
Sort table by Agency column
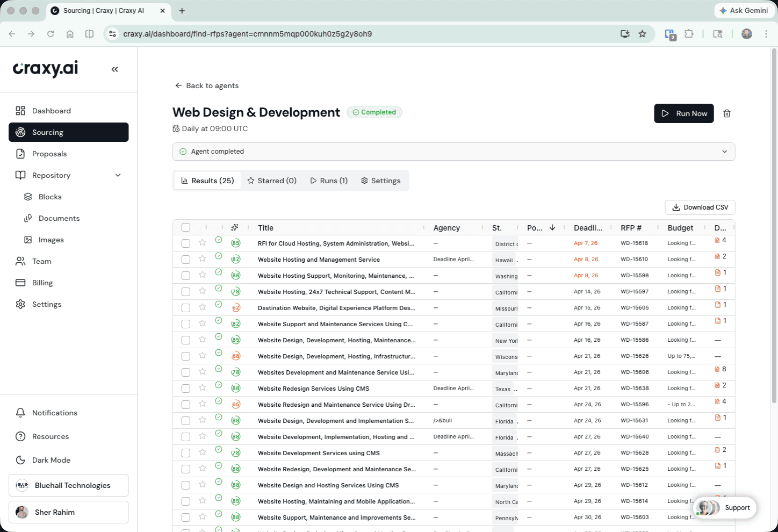click(446, 228)
